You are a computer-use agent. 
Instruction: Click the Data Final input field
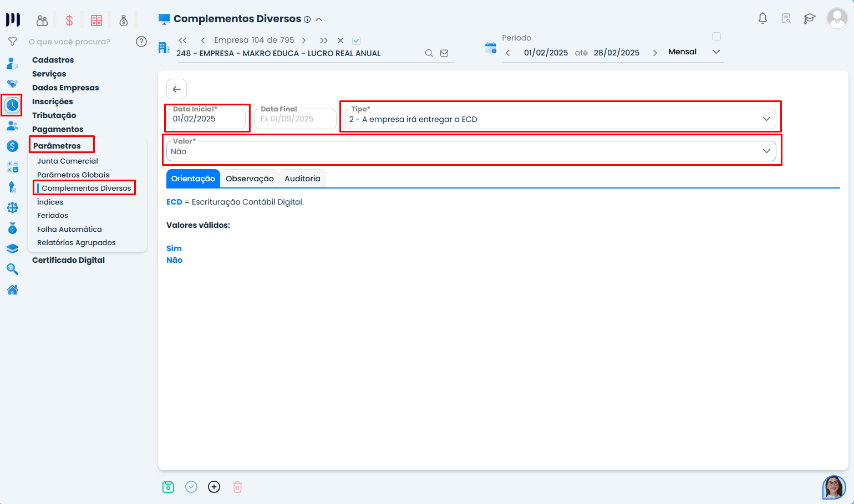295,119
